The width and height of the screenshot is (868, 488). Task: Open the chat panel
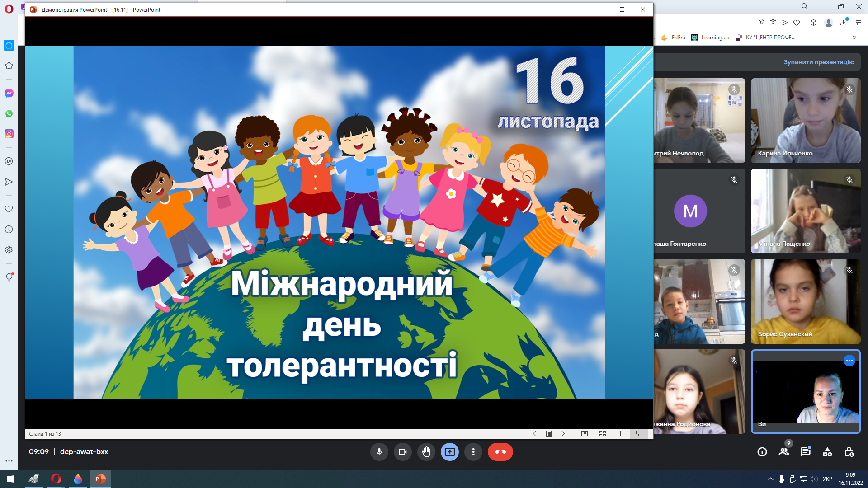(x=806, y=452)
